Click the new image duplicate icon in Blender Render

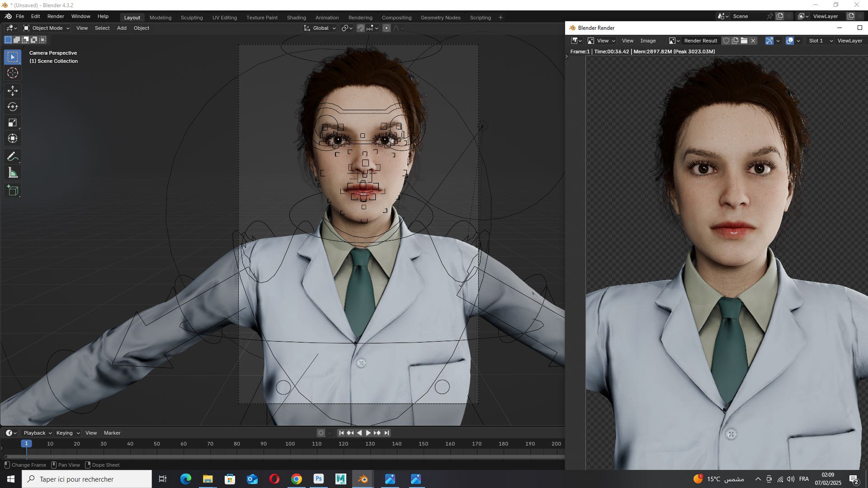pyautogui.click(x=735, y=41)
